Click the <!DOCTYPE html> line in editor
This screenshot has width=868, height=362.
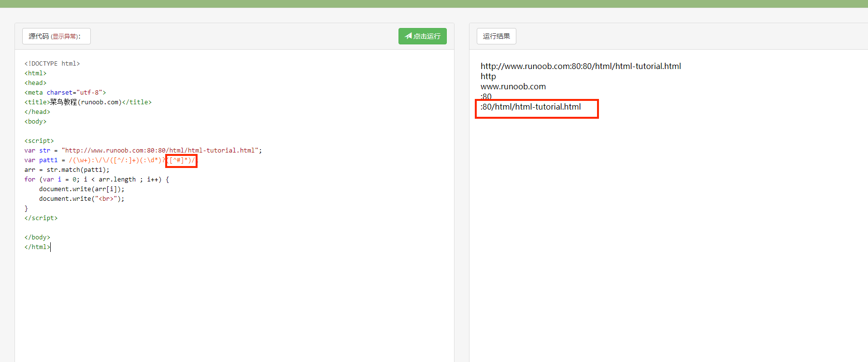(x=52, y=64)
